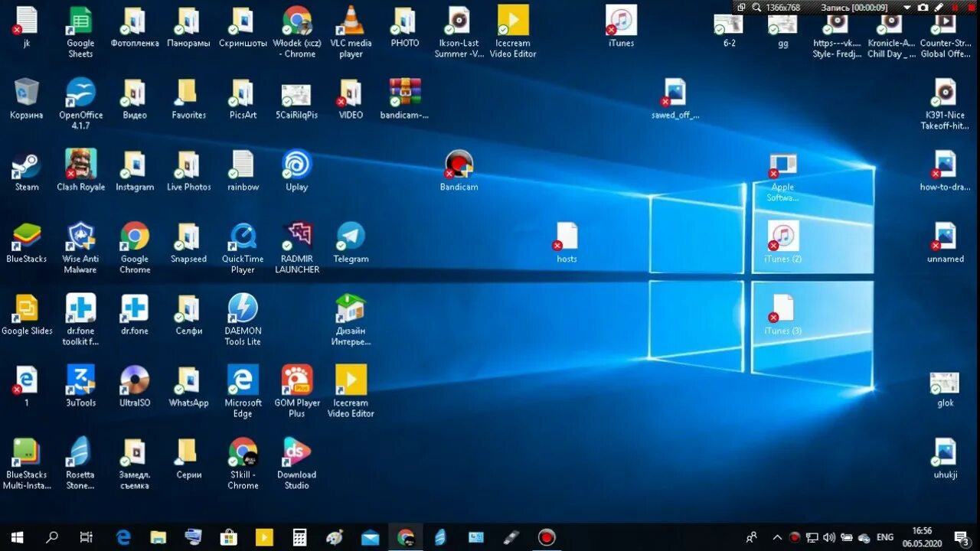The width and height of the screenshot is (980, 551).
Task: Select the Панорамы folder
Action: click(188, 26)
